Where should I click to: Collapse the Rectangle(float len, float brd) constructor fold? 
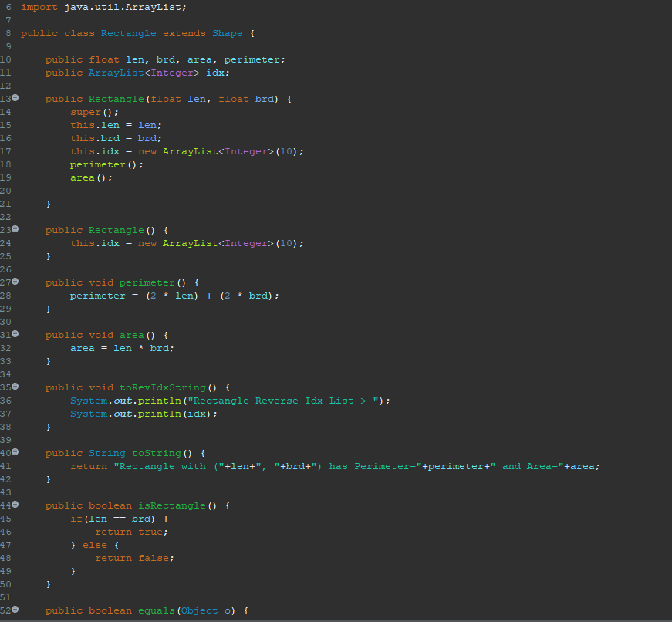pyautogui.click(x=15, y=98)
